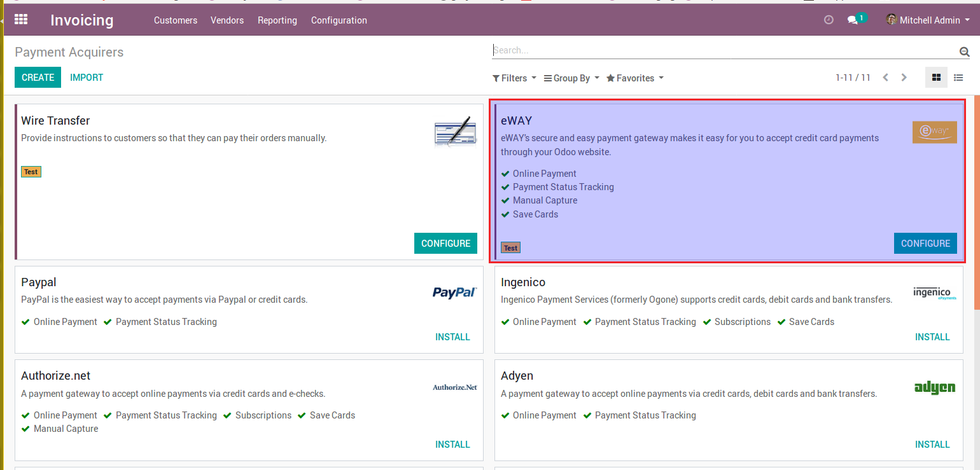
Task: Click the Wire Transfer description text
Action: (x=174, y=138)
